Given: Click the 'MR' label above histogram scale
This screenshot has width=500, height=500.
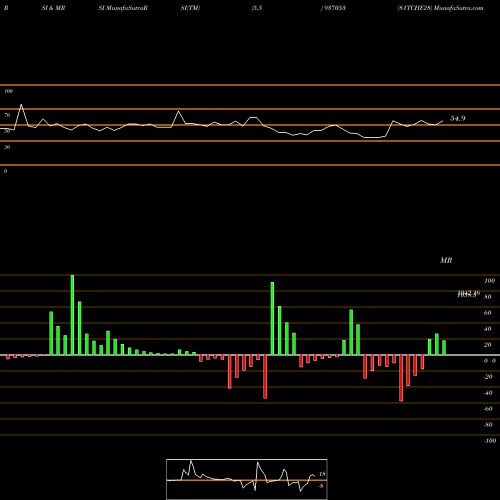Looking at the screenshot, I should (x=446, y=260).
